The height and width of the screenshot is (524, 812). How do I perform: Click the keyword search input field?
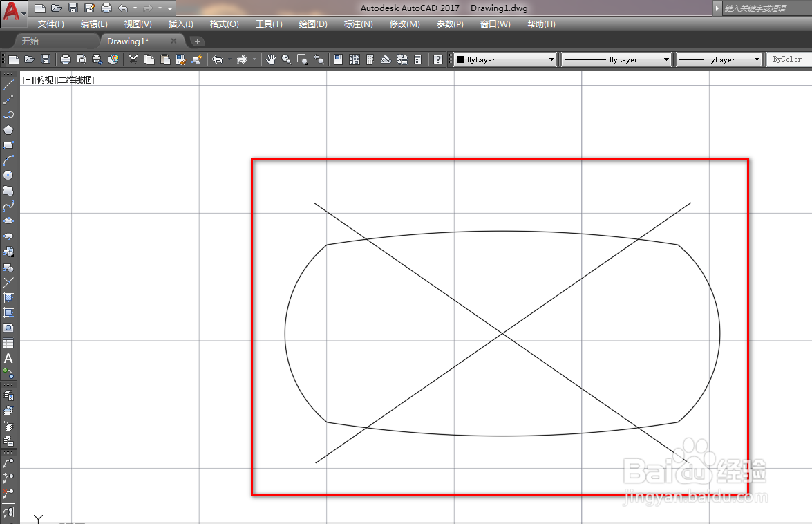(767, 8)
